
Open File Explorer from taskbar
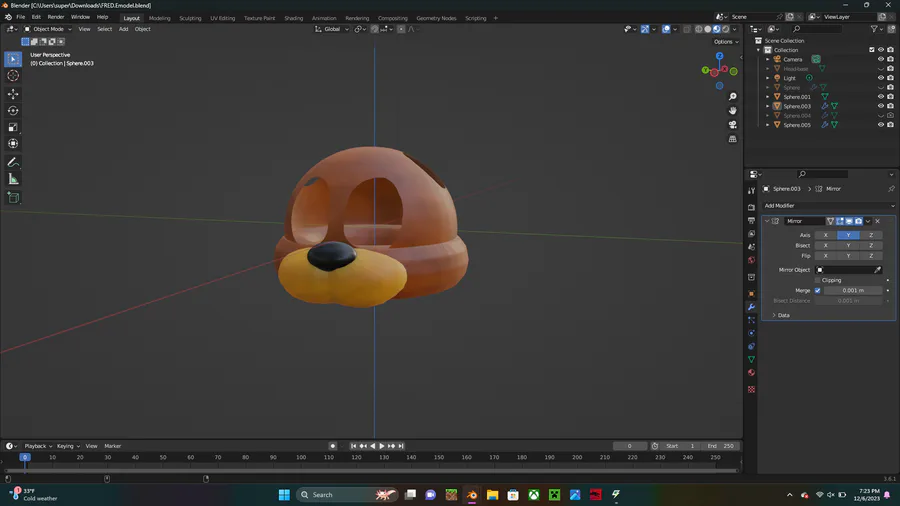492,495
